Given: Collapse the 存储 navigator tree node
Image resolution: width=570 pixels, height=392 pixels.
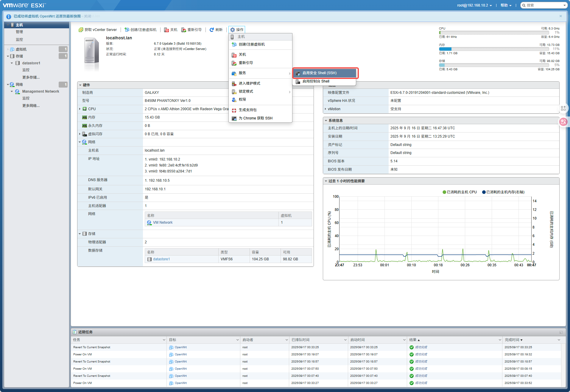Looking at the screenshot, I should tap(8, 56).
